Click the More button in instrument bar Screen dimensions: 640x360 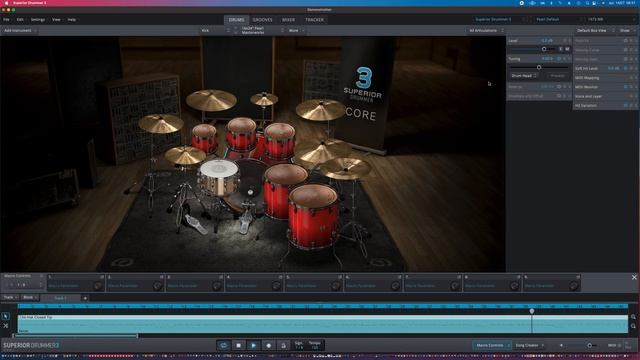pos(296,31)
